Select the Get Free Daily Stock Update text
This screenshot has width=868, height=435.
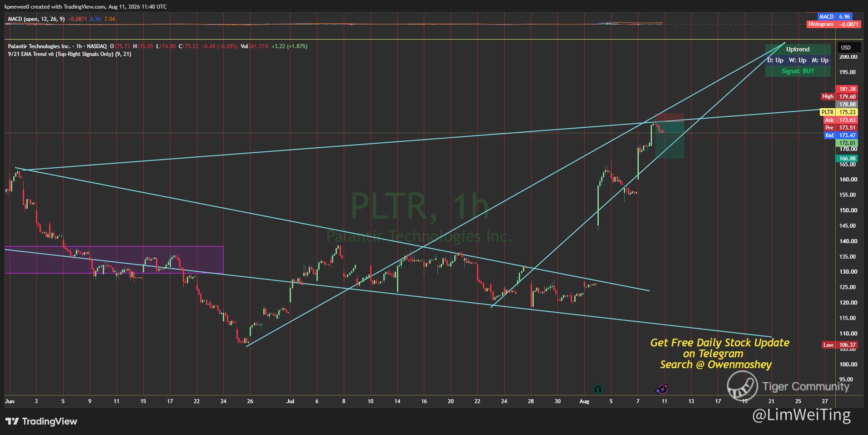(720, 343)
